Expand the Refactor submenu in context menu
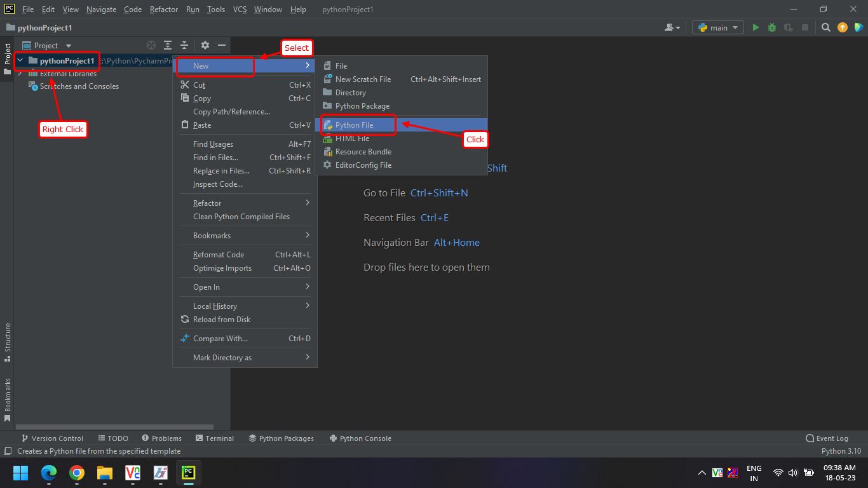This screenshot has height=488, width=868. point(245,203)
